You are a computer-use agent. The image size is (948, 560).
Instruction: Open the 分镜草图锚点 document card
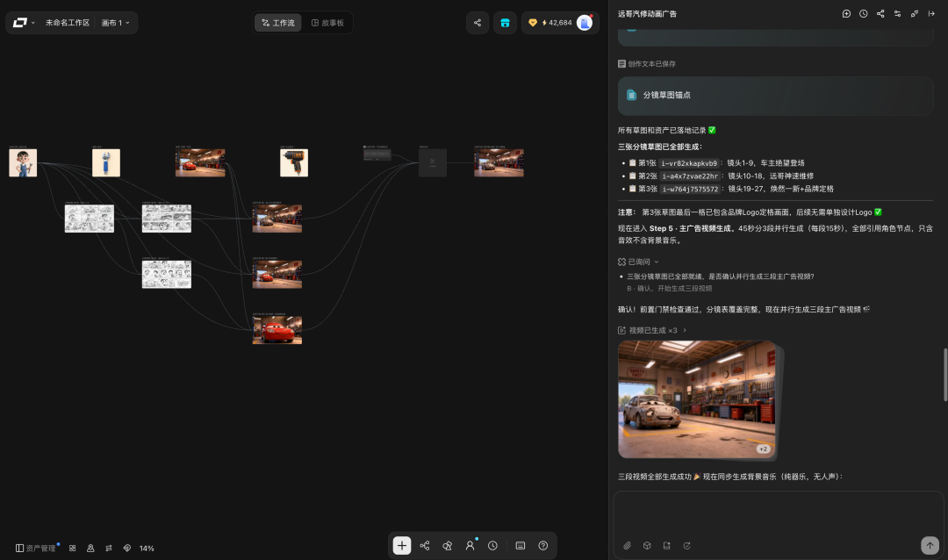coord(776,96)
